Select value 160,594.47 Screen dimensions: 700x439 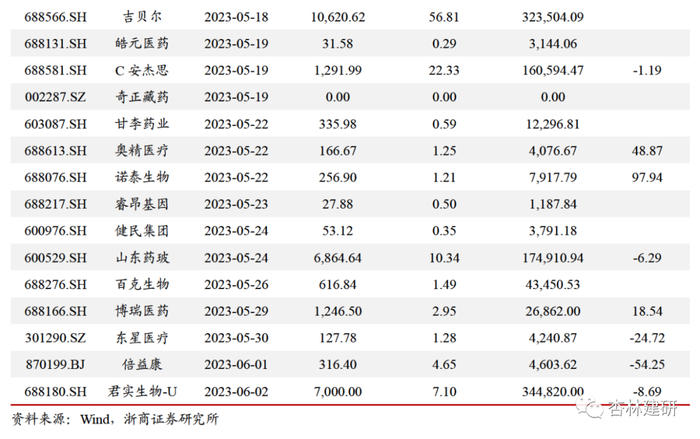coord(553,71)
